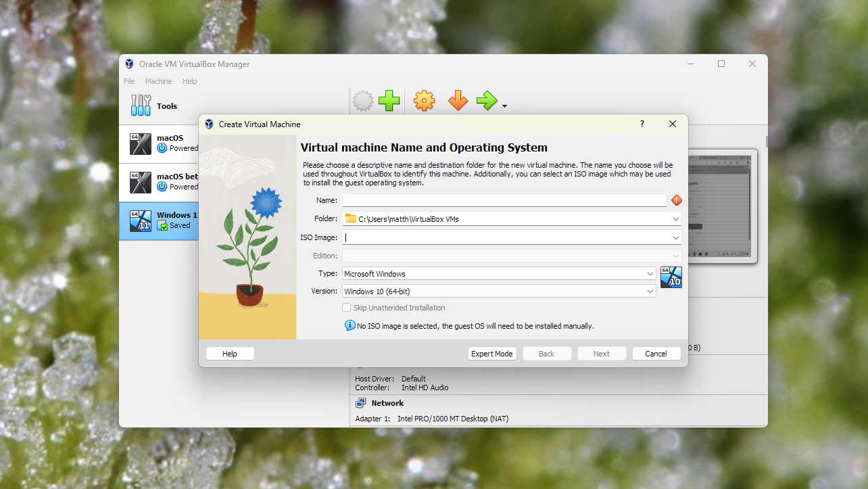This screenshot has height=489, width=868.
Task: Click 'Intel PRO/1000 MT Desktop (NAT)' adapter text
Action: coord(453,419)
